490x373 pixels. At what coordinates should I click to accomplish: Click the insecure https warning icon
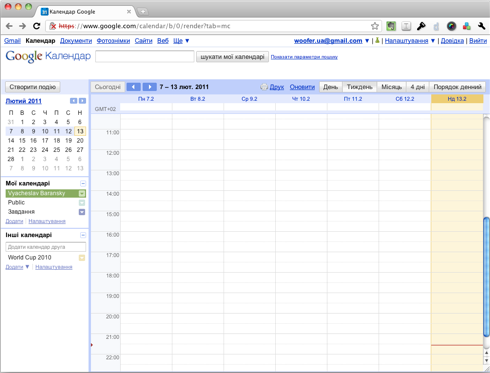pos(52,26)
